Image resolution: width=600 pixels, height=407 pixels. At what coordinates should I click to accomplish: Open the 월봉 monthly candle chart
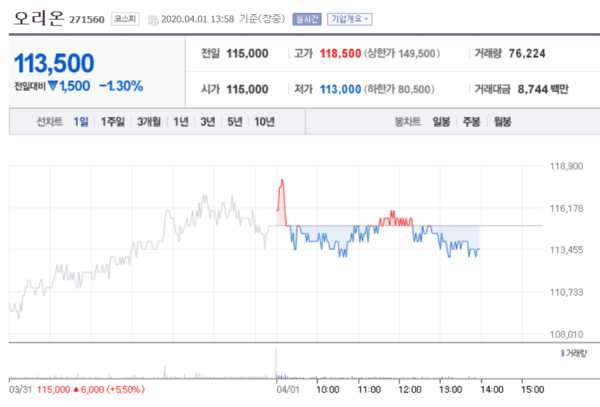point(502,122)
